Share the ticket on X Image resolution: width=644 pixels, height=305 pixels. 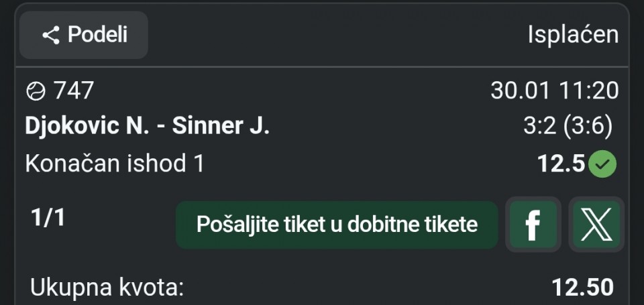click(x=596, y=225)
